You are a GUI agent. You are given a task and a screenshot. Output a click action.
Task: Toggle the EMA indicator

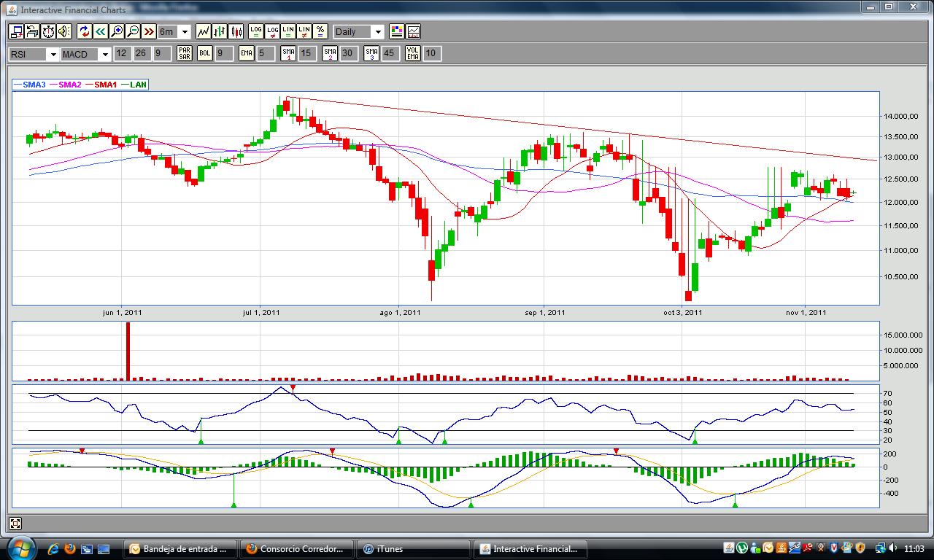(247, 53)
